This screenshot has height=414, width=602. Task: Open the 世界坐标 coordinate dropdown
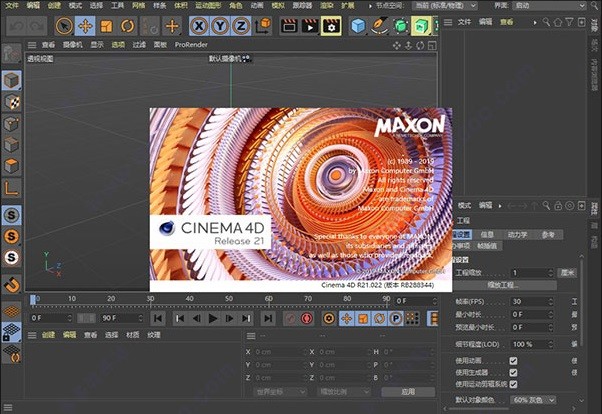pos(280,392)
